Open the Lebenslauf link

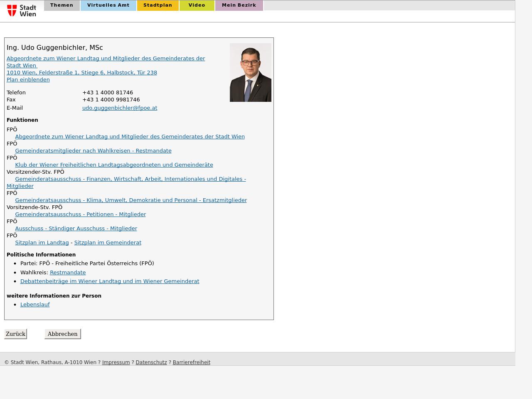coord(35,305)
